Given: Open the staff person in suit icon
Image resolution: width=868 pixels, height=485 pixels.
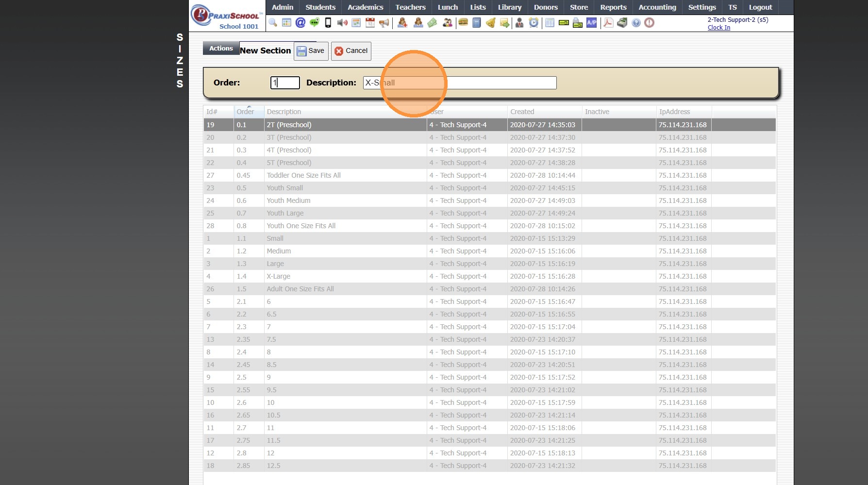Looking at the screenshot, I should pos(519,23).
